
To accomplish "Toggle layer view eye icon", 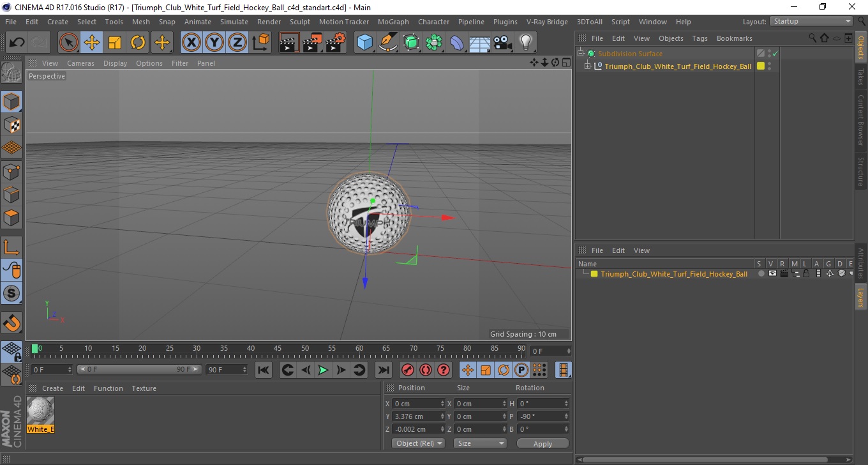I will pos(772,273).
